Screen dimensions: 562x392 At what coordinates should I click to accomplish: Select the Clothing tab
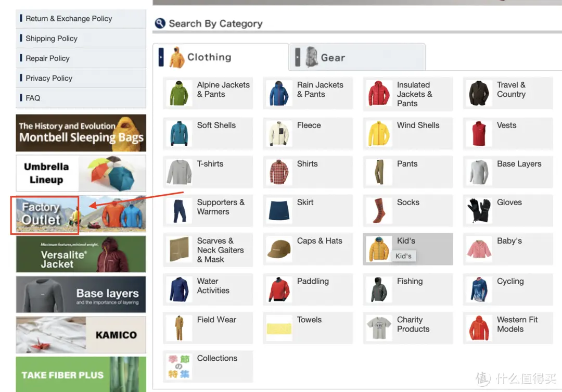pos(220,57)
